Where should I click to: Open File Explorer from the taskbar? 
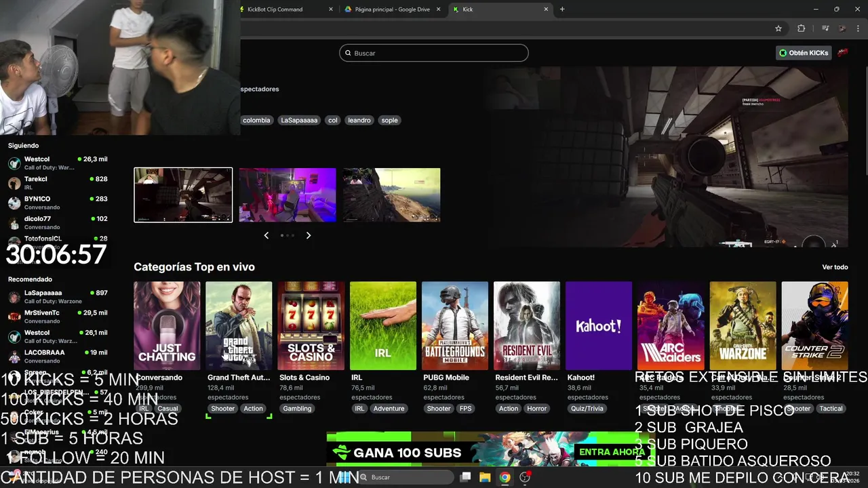[485, 477]
